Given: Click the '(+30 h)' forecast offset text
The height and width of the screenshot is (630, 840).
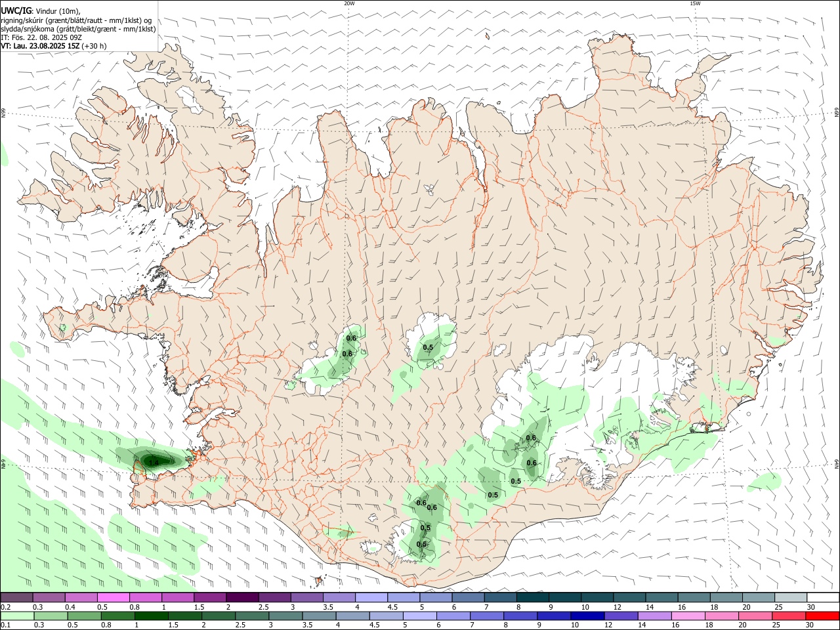Looking at the screenshot, I should (94, 46).
